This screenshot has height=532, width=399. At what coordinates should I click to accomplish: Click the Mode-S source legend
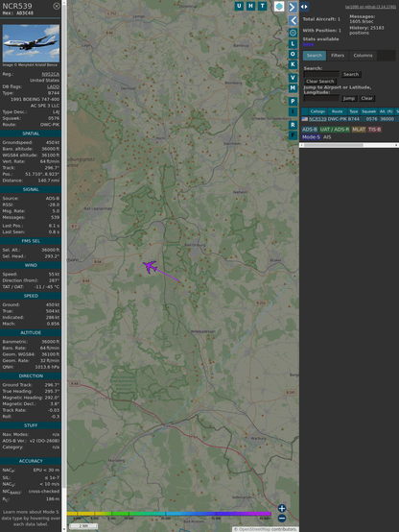pyautogui.click(x=311, y=137)
